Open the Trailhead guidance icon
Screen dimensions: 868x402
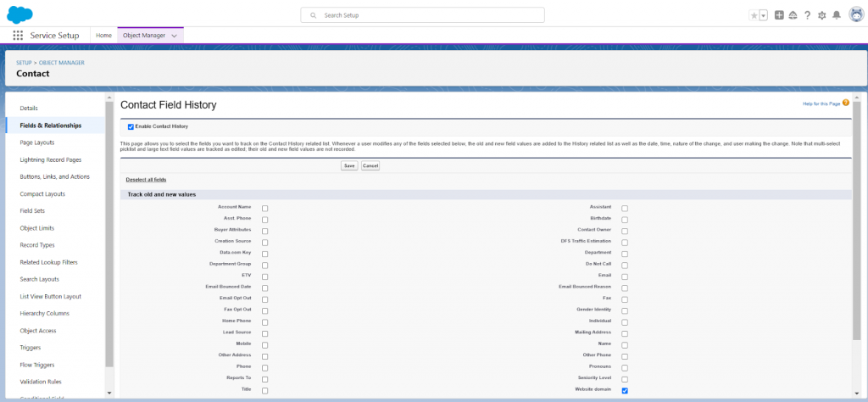793,15
